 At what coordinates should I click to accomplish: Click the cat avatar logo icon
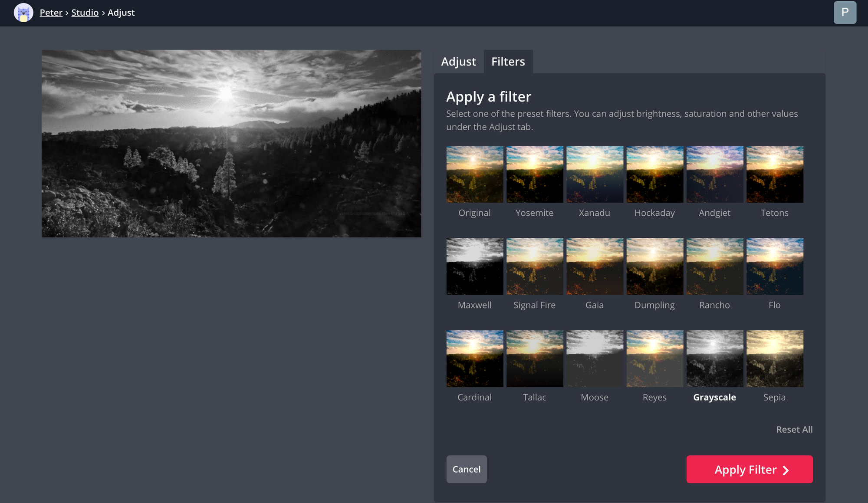[23, 13]
